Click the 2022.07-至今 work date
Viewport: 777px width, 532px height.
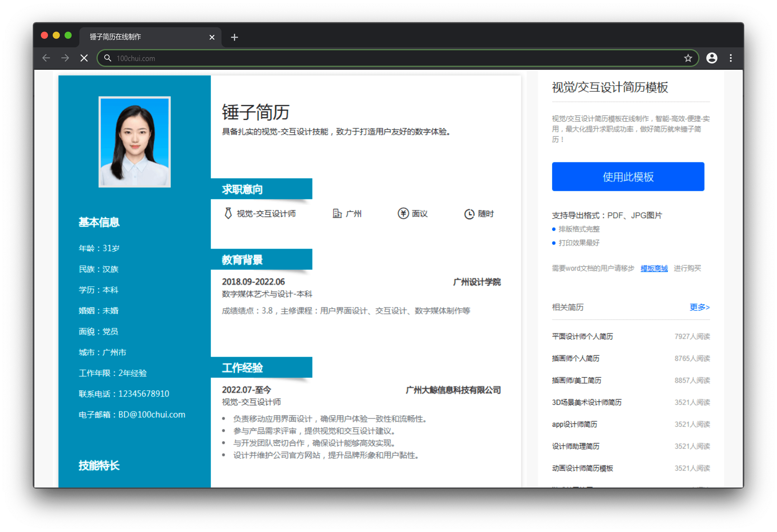246,390
